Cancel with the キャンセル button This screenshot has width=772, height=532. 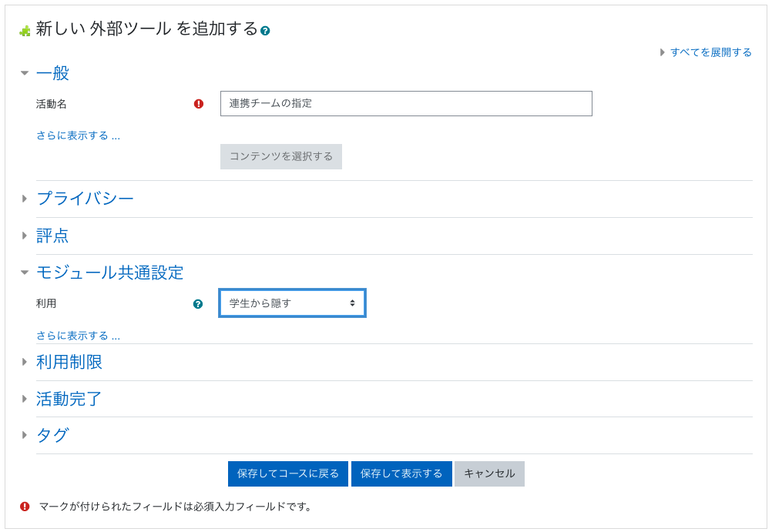[x=489, y=473]
